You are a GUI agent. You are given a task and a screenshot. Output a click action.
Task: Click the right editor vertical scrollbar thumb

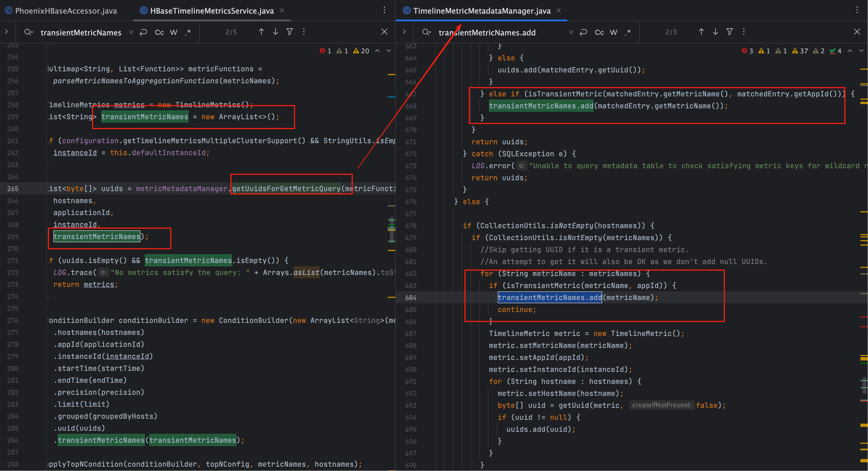(x=864, y=386)
